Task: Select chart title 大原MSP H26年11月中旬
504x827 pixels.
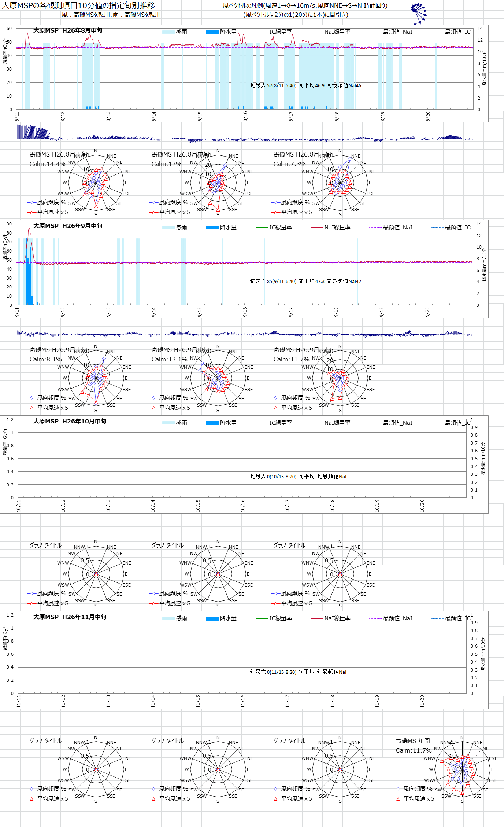Action: tap(70, 617)
